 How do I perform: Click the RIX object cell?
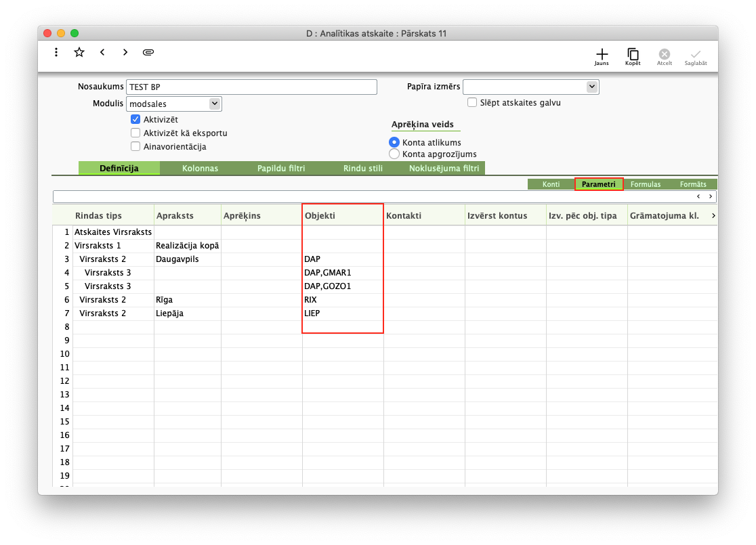click(x=343, y=299)
